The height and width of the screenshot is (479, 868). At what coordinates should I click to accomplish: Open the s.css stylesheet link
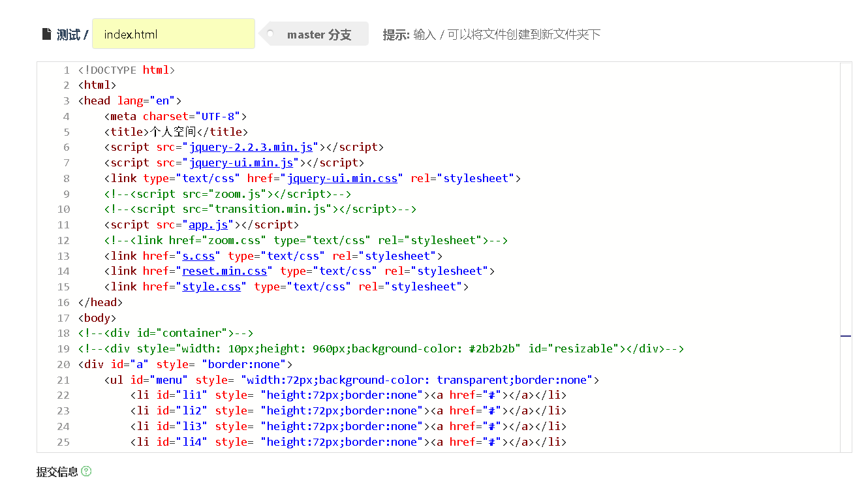pyautogui.click(x=198, y=256)
